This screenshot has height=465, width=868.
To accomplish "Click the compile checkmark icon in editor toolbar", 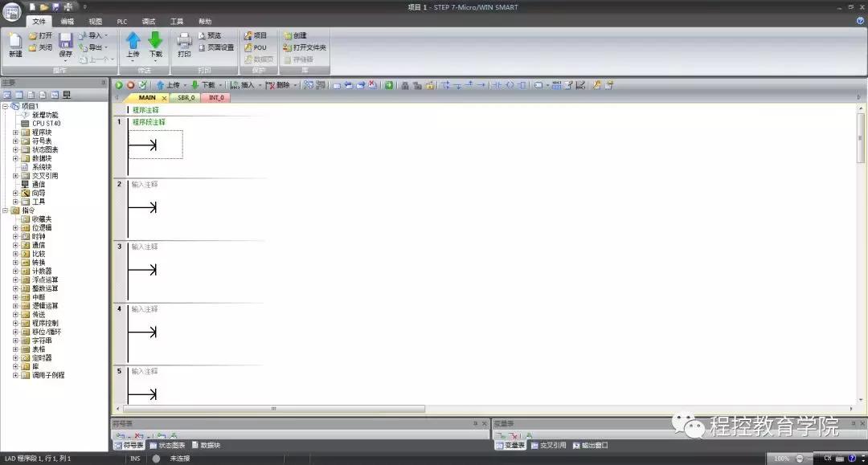I will 143,85.
